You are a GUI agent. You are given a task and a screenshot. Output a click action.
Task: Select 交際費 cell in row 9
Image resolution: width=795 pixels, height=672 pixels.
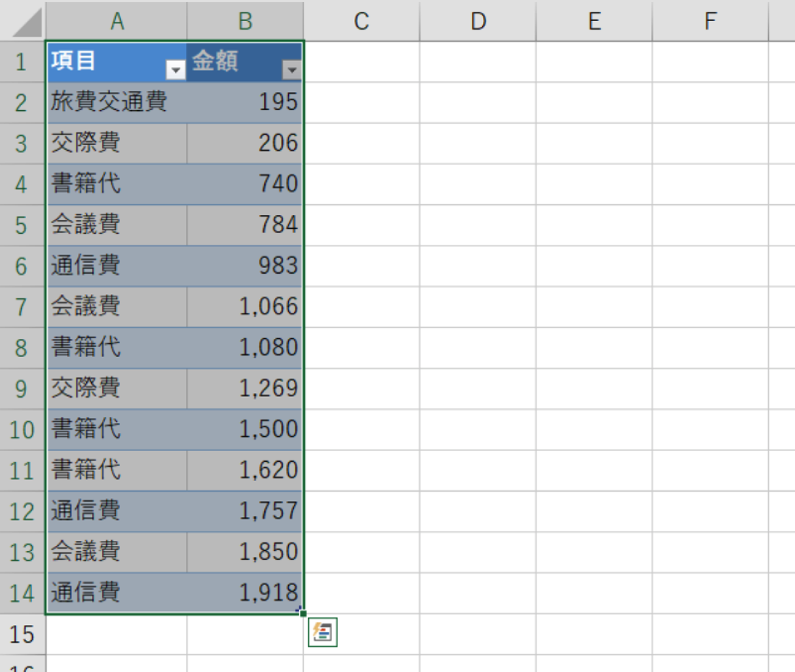coord(117,389)
